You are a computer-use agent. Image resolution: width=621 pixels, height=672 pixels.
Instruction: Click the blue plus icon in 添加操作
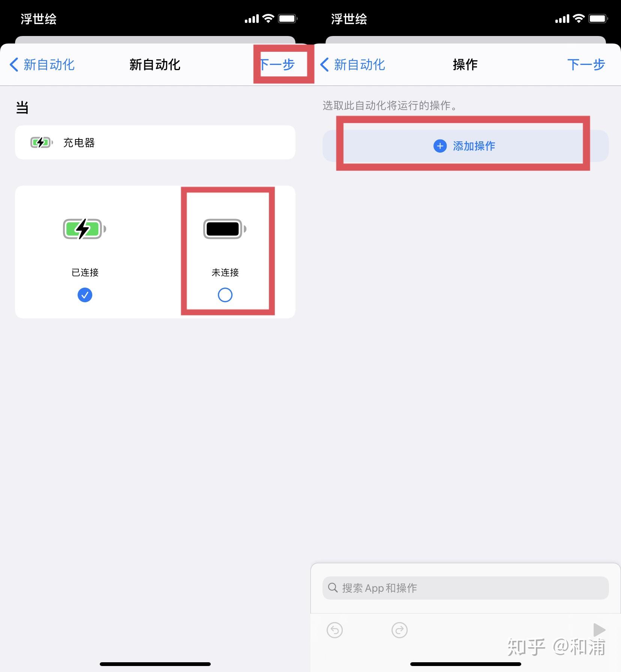point(440,146)
